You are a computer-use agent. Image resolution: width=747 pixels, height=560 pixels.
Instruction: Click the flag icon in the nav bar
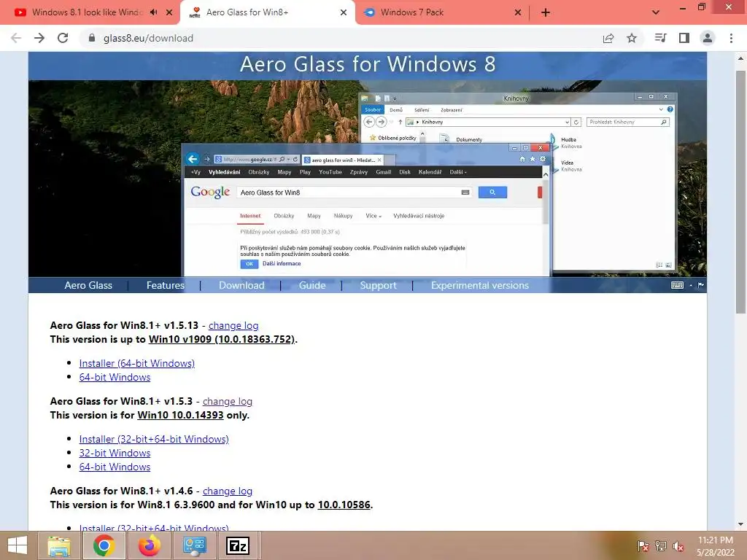(x=701, y=285)
